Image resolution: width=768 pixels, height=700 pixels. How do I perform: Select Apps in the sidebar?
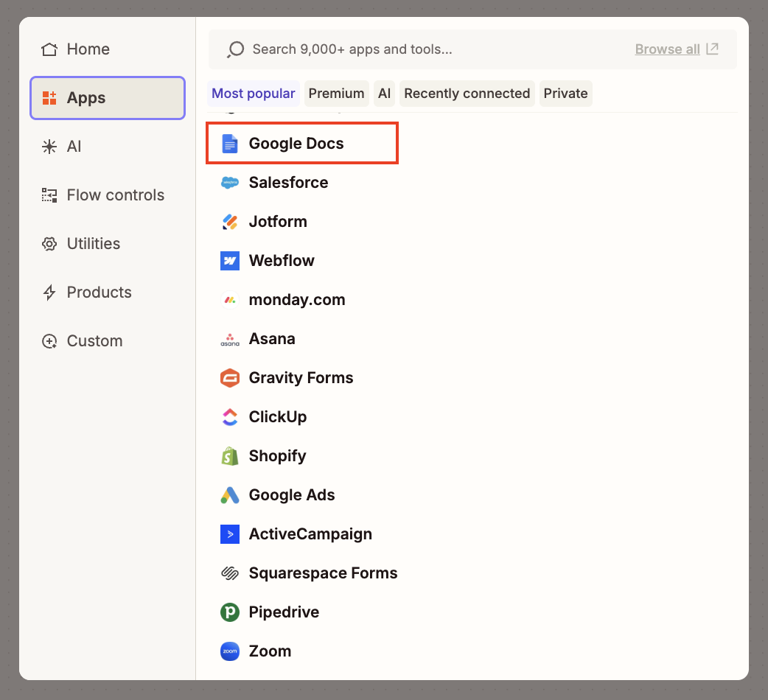pyautogui.click(x=108, y=98)
